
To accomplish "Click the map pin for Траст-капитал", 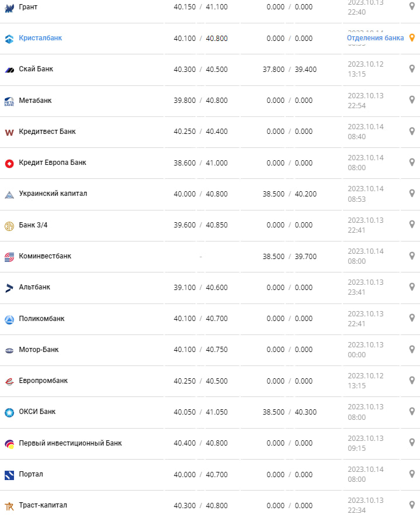I will (412, 505).
